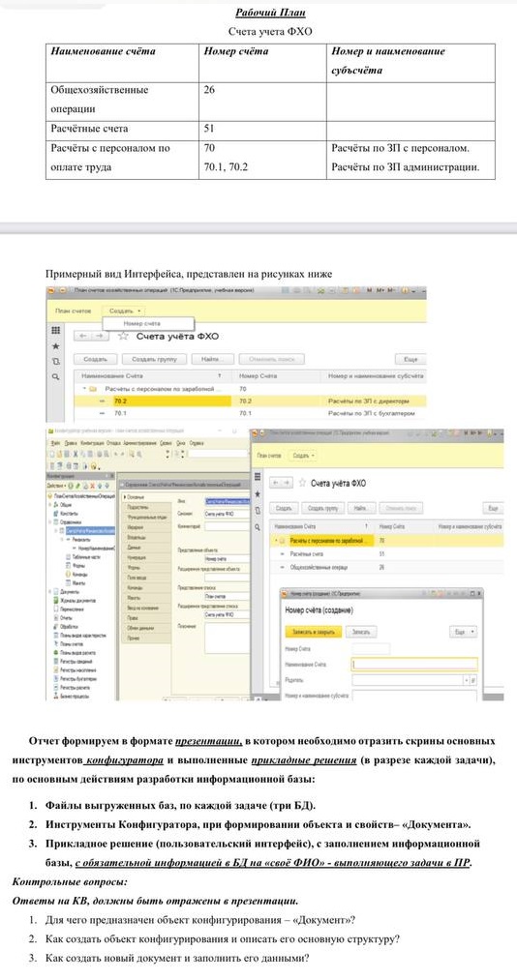
Task: Go back with arrow in lower 1C window
Action: [x=276, y=483]
